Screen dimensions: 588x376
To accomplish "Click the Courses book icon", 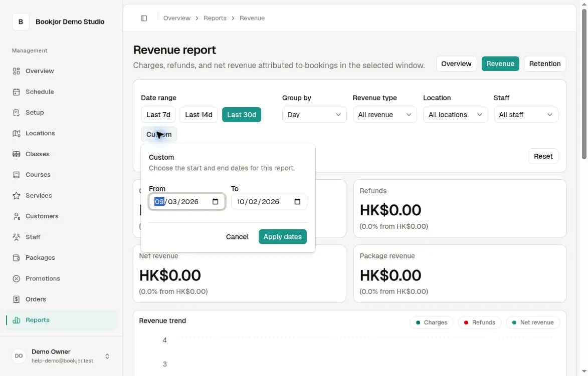I will coord(16,175).
